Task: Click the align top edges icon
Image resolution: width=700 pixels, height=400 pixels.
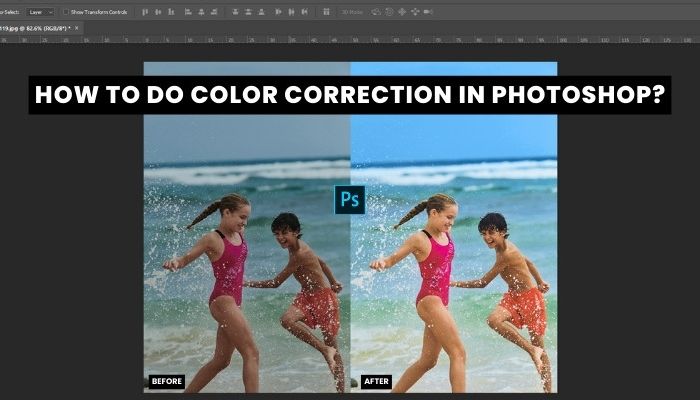Action: click(x=145, y=12)
